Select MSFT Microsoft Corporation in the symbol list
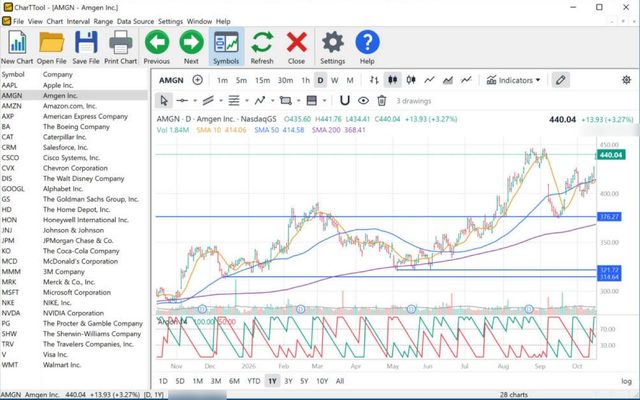Screen dimensions: 640x400 pyautogui.click(x=73, y=292)
